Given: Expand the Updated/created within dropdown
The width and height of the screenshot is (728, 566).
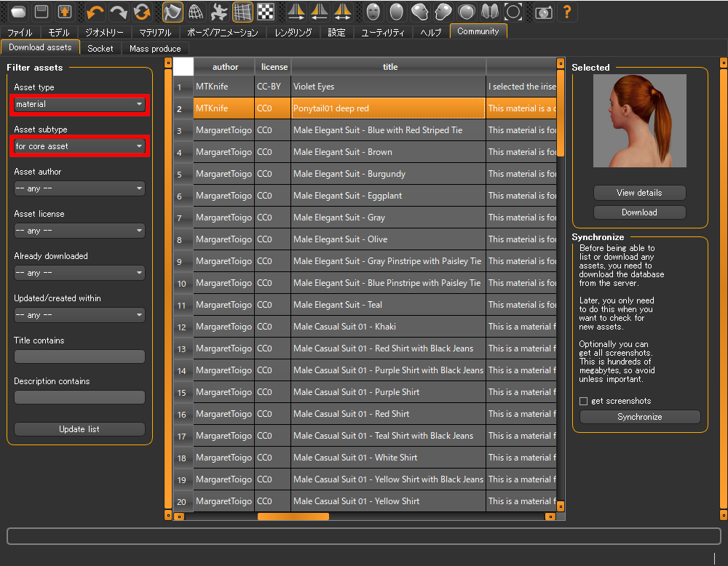Looking at the screenshot, I should coord(79,314).
